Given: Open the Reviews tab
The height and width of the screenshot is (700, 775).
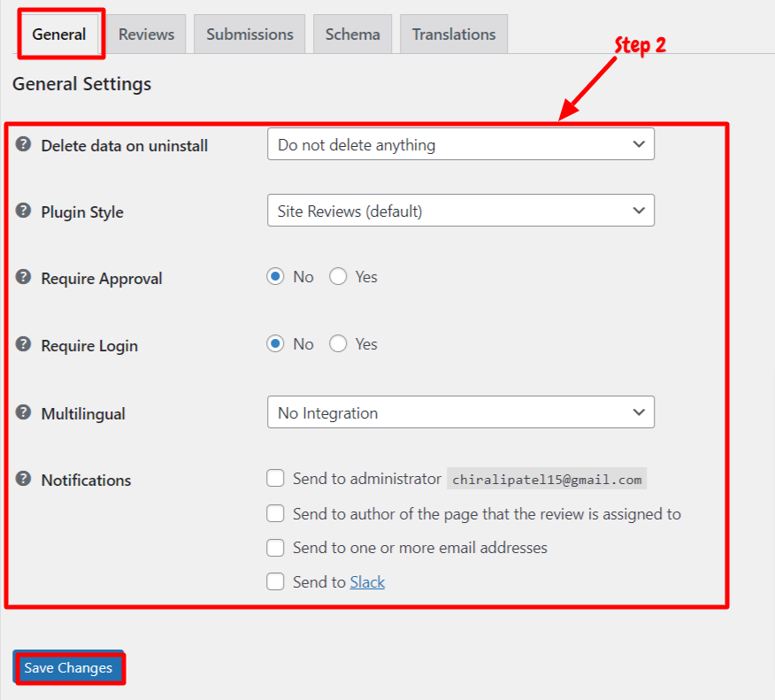Looking at the screenshot, I should [146, 35].
